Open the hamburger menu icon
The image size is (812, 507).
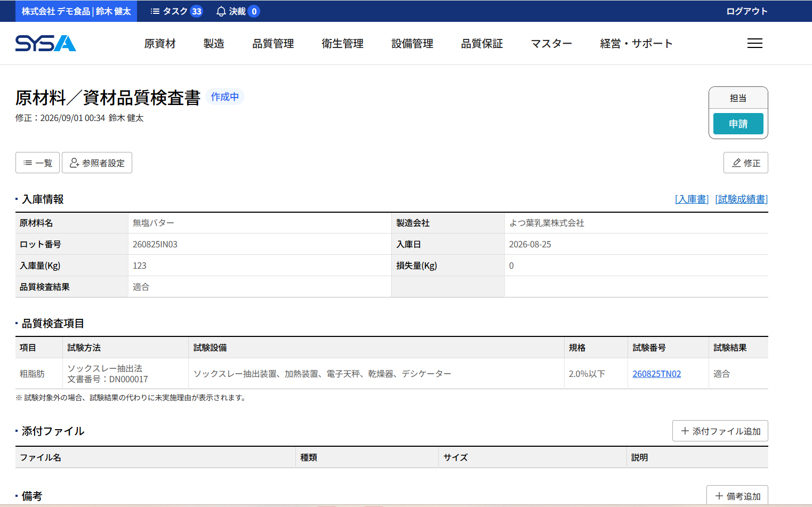pyautogui.click(x=754, y=43)
